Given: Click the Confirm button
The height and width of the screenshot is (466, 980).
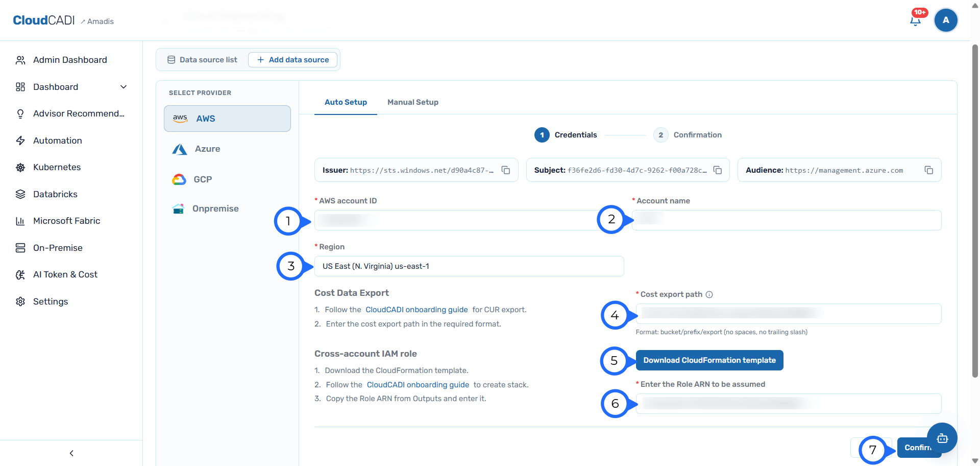Looking at the screenshot, I should coord(918,448).
